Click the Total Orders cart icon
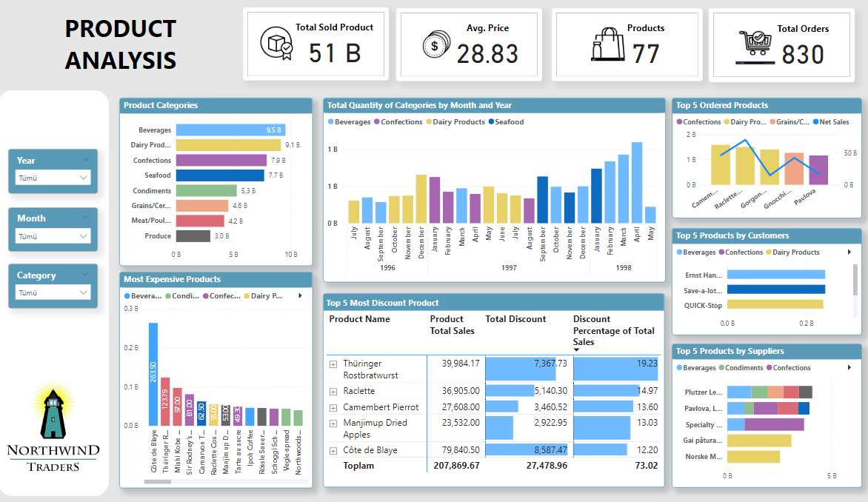The height and width of the screenshot is (502, 868). 755,47
